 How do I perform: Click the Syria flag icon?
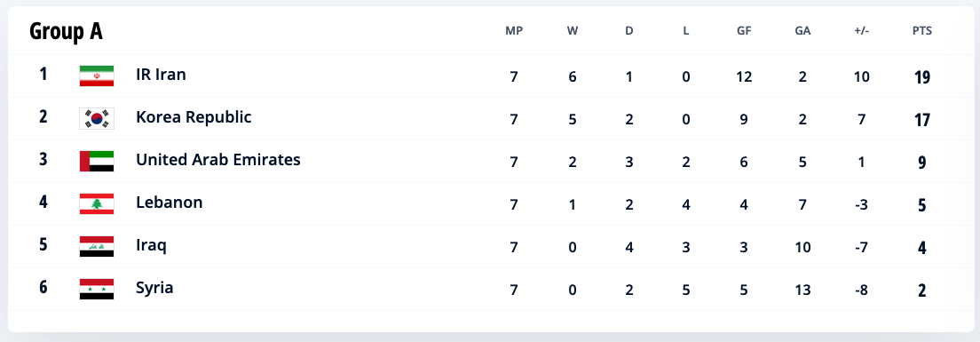click(x=96, y=289)
